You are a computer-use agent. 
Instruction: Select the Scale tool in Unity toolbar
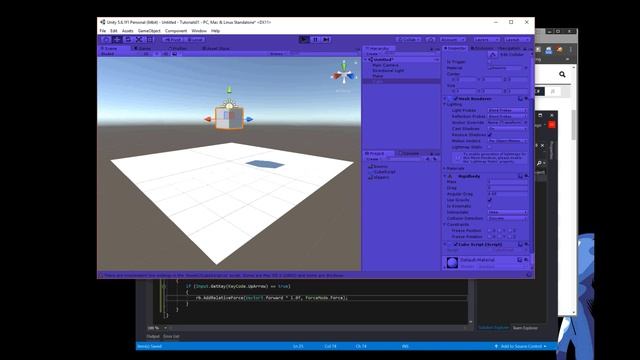click(139, 40)
